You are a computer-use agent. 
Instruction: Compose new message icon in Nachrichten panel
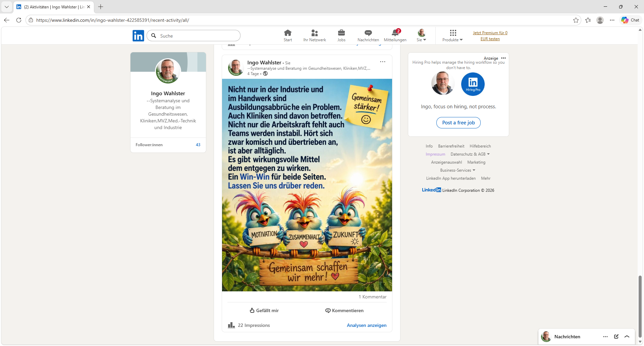(x=616, y=337)
